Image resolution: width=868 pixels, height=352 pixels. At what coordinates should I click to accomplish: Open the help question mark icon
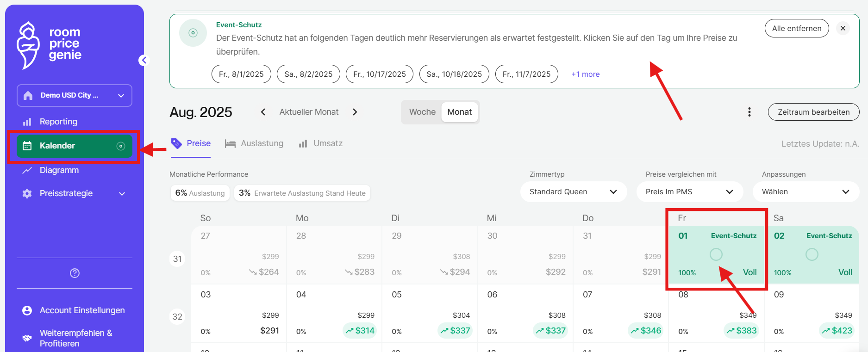click(x=75, y=273)
